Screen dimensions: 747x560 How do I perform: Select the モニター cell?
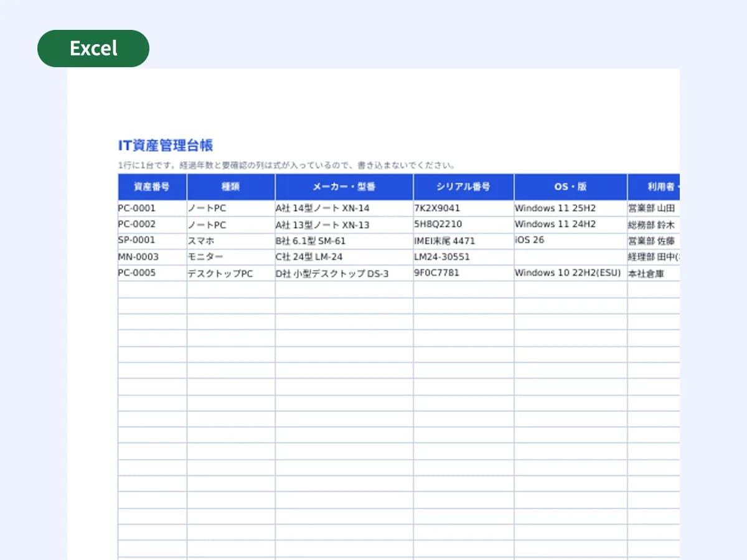(x=231, y=257)
